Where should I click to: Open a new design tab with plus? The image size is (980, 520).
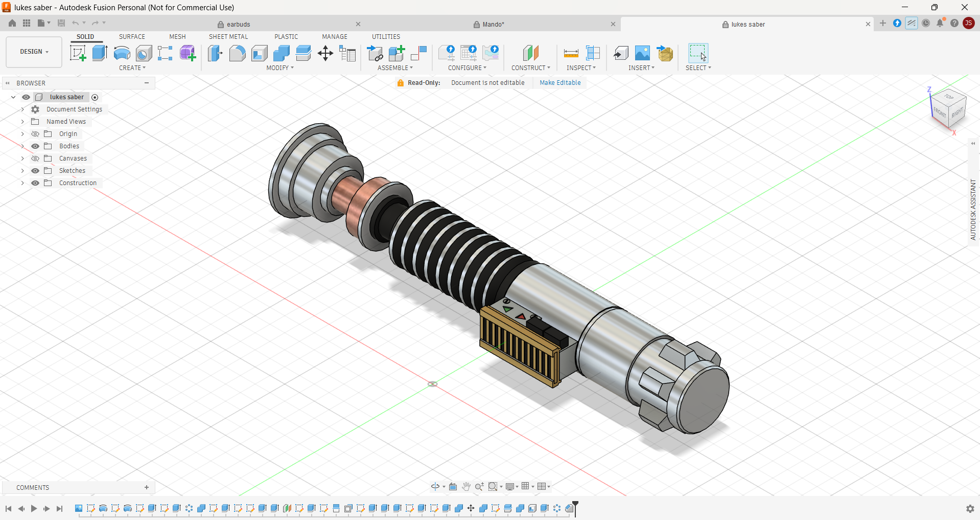click(883, 23)
